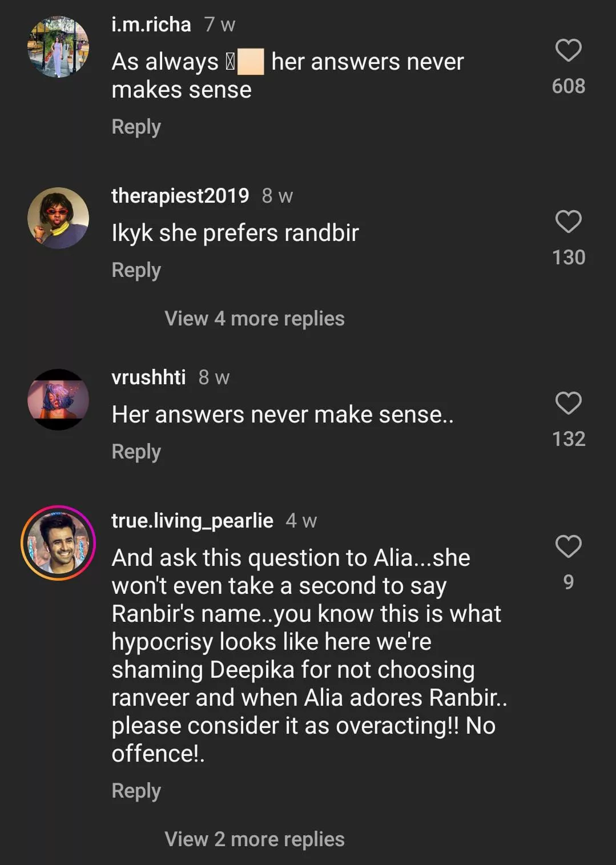616x865 pixels.
Task: Open true.living_pearlie username link
Action: click(192, 521)
